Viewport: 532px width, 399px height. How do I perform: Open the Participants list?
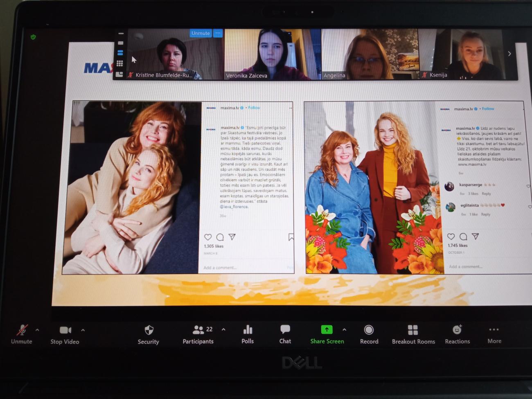[198, 334]
